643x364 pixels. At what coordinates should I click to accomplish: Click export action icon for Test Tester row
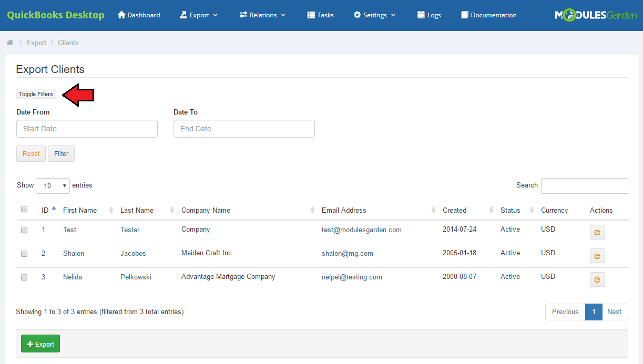click(597, 232)
